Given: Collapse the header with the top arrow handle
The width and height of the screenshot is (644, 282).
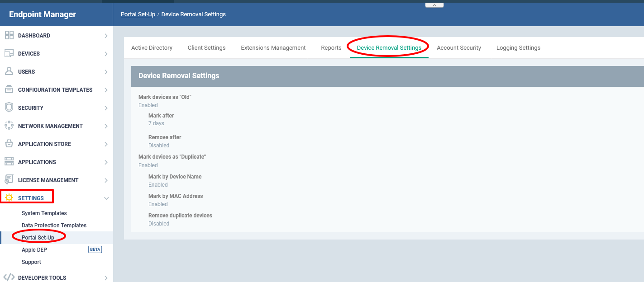Looking at the screenshot, I should (x=434, y=5).
